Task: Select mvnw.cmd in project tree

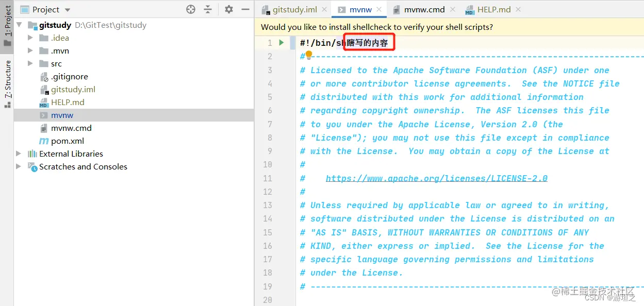Action: click(71, 128)
